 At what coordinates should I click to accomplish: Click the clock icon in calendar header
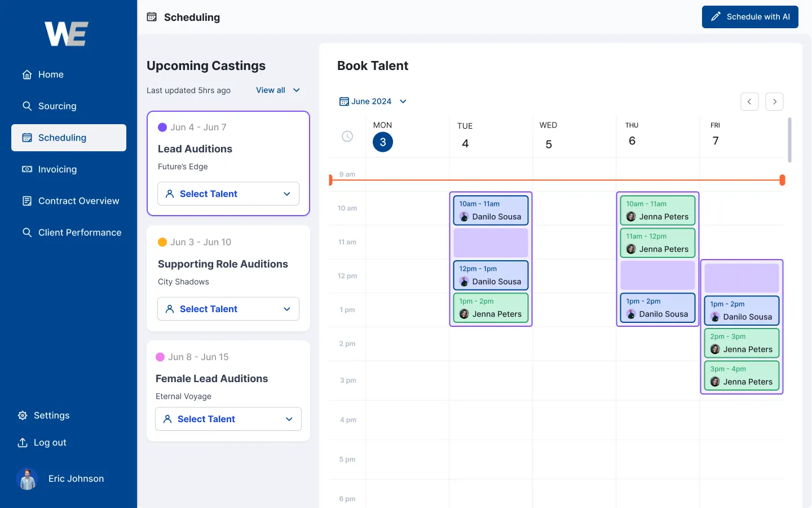pyautogui.click(x=347, y=137)
